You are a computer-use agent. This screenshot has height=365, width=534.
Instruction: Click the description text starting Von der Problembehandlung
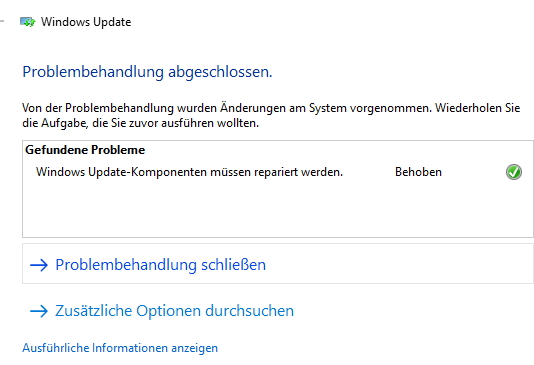tap(271, 115)
